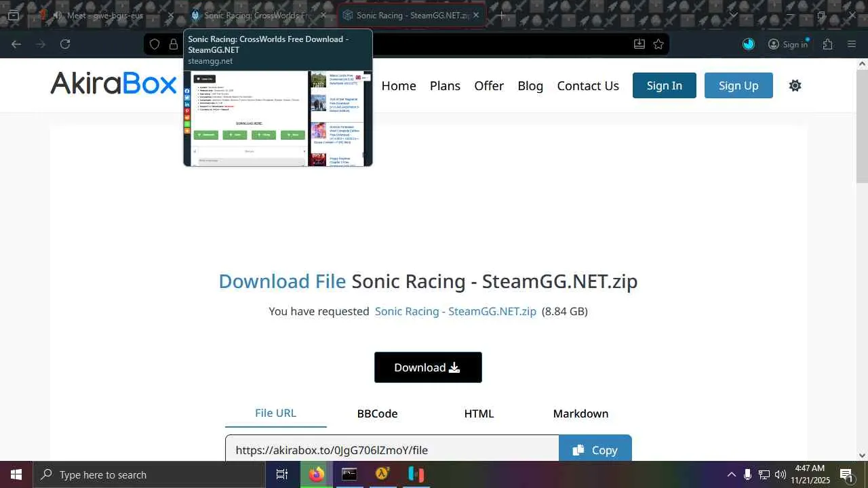
Task: Open the taskbar clock and date
Action: pyautogui.click(x=810, y=474)
